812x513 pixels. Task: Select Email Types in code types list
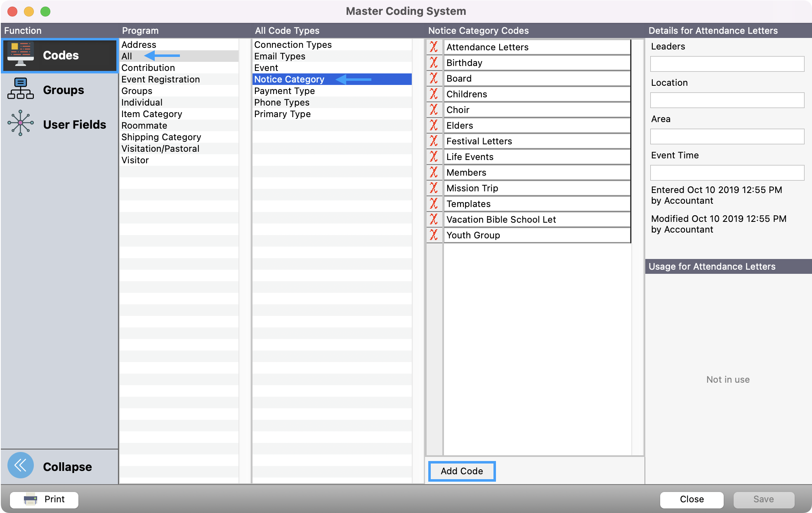point(280,56)
